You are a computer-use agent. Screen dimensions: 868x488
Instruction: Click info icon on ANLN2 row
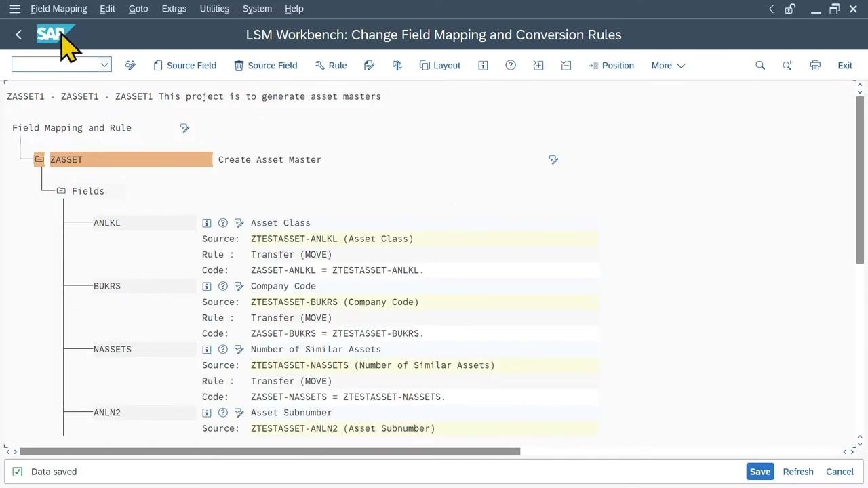pyautogui.click(x=207, y=413)
